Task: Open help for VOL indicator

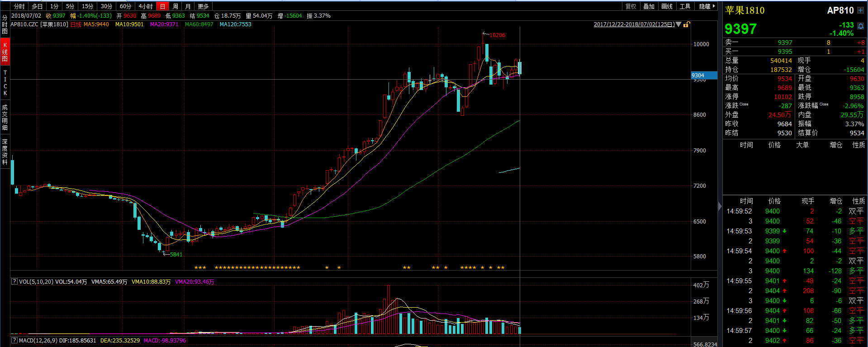Action: [14, 281]
